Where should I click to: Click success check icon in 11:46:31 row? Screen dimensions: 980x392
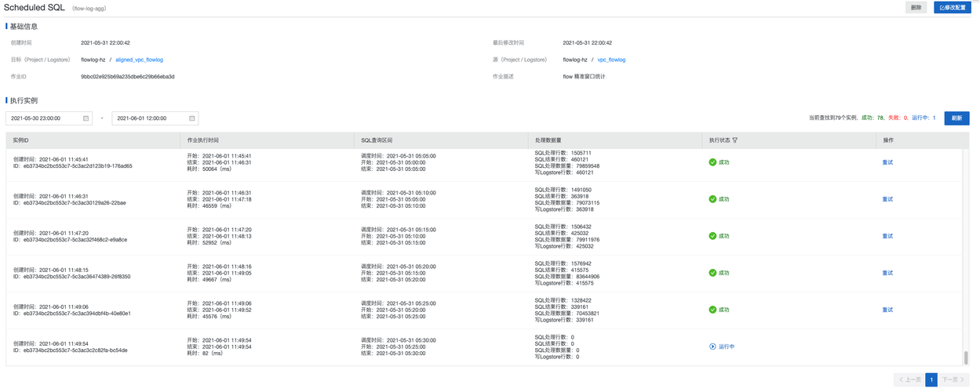712,199
